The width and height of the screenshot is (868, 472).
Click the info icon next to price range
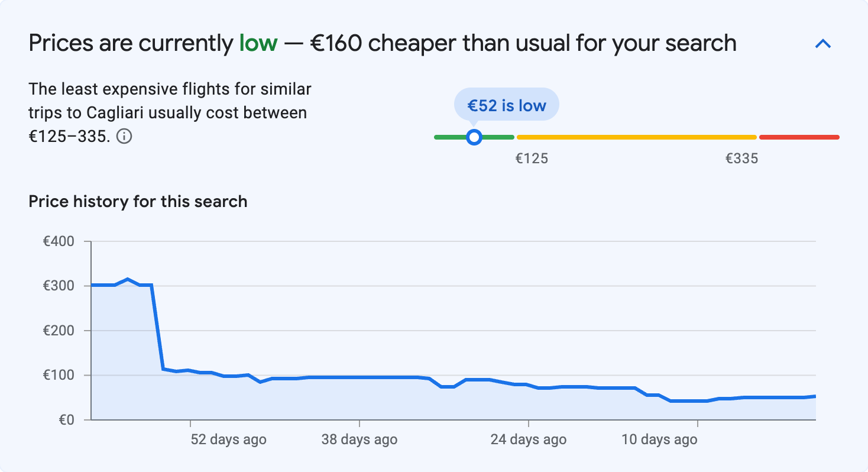pyautogui.click(x=125, y=137)
